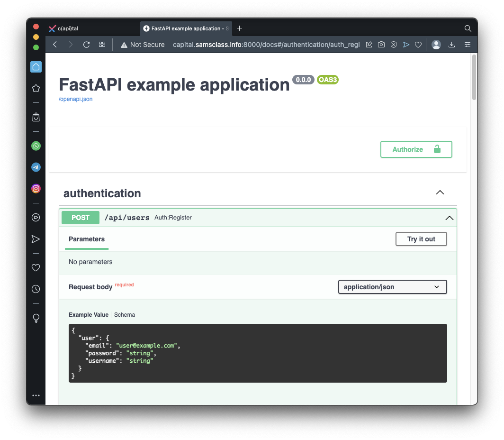Open Telegram messenger in the sidebar
The image size is (504, 440).
[36, 167]
